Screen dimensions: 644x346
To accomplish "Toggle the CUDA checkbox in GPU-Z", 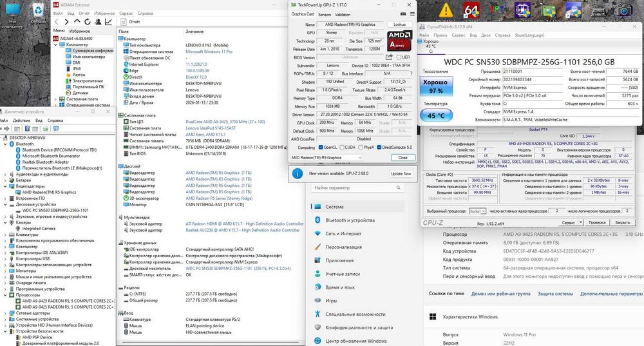I will (x=342, y=147).
